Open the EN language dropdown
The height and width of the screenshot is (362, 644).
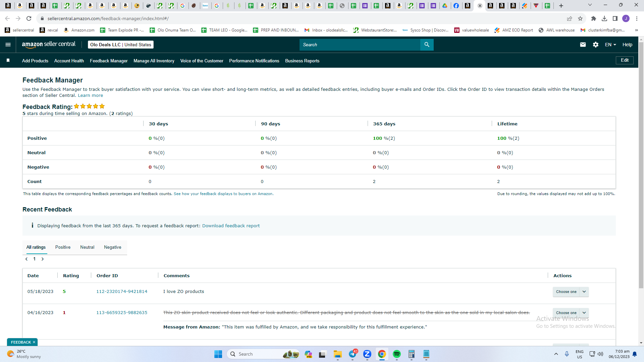[x=610, y=45]
